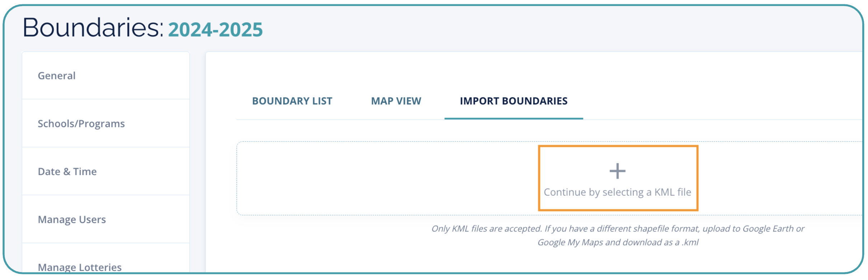The width and height of the screenshot is (868, 280).
Task: Click the teal underline below Import Boundaries
Action: point(513,118)
